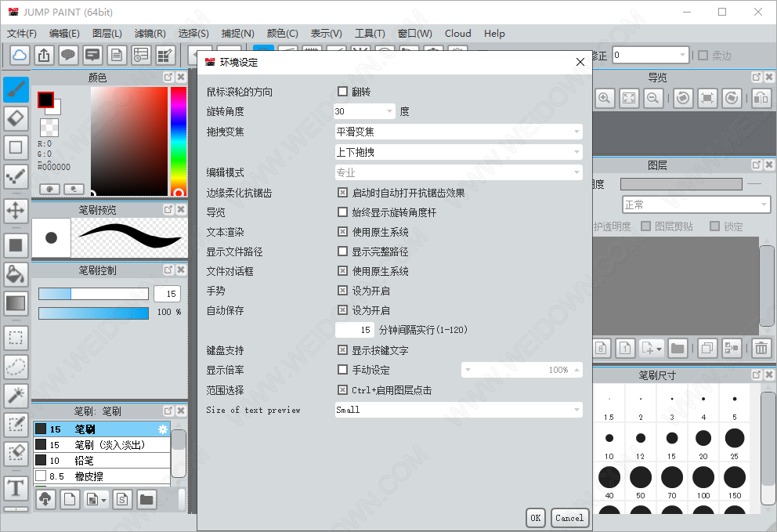Add a new layer folder
The image size is (777, 532).
tap(678, 348)
